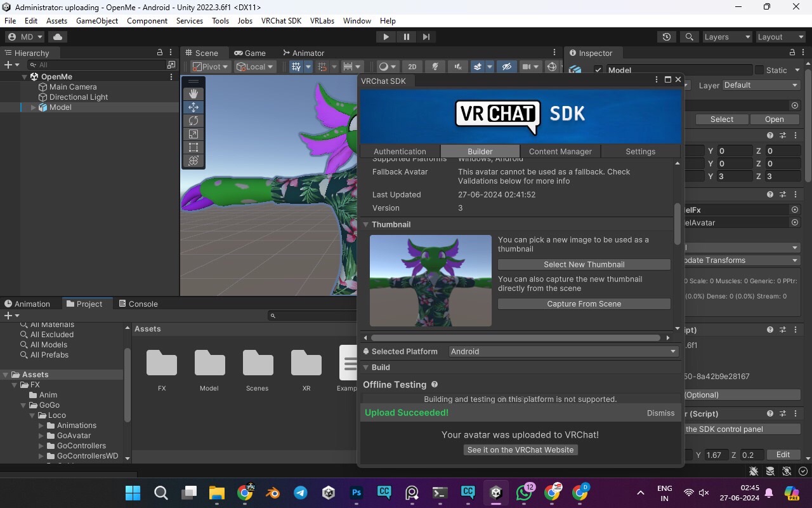Toggle scene audio mute icon
812x508 pixels.
457,67
